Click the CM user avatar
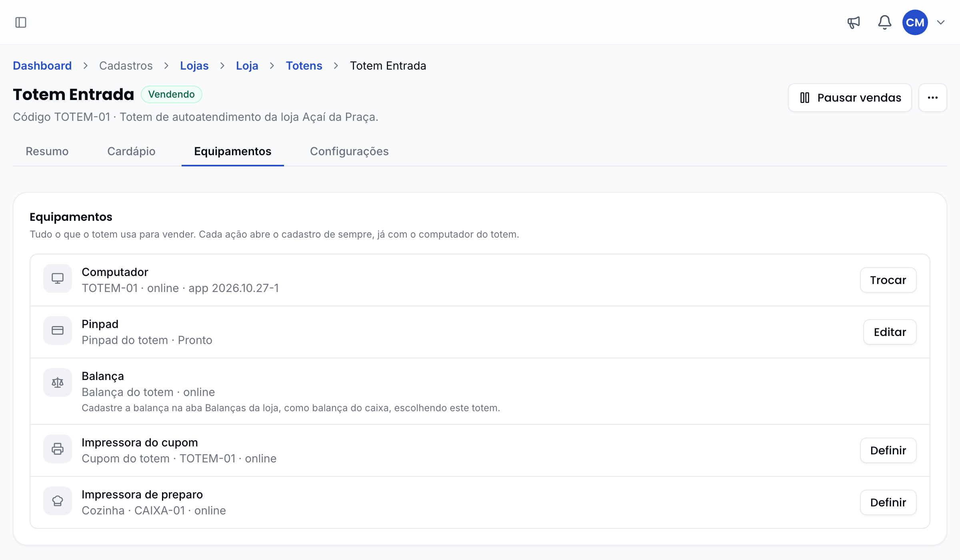This screenshot has height=560, width=960. pyautogui.click(x=915, y=22)
